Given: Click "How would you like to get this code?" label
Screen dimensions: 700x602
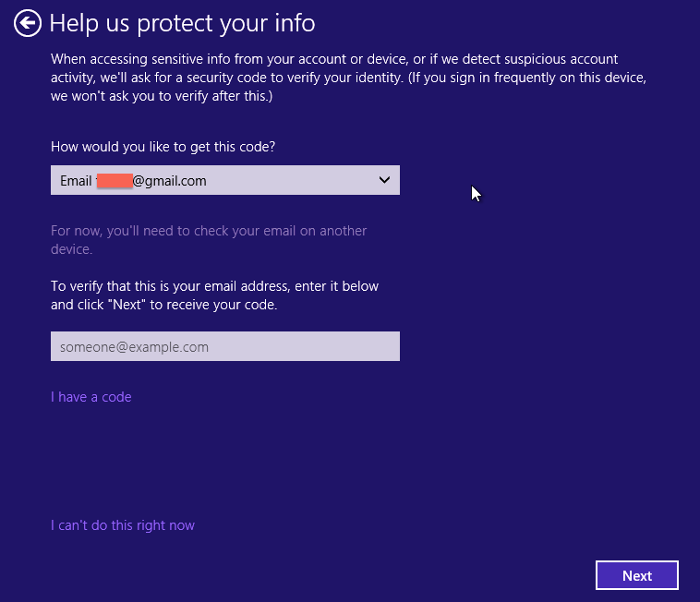Looking at the screenshot, I should [163, 147].
